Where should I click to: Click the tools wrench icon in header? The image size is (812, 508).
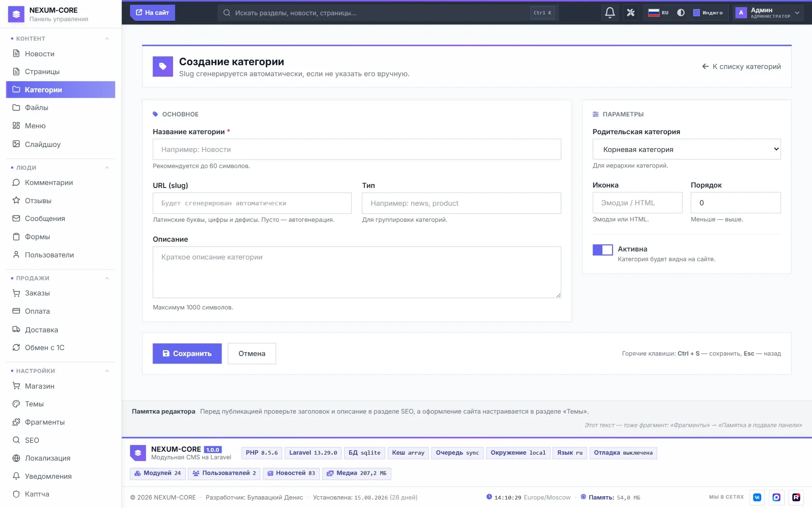(x=631, y=13)
